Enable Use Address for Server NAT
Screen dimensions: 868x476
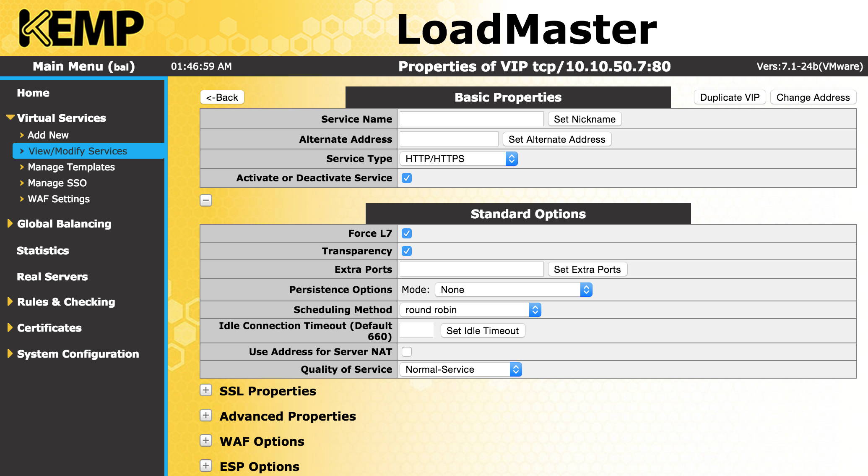[407, 352]
